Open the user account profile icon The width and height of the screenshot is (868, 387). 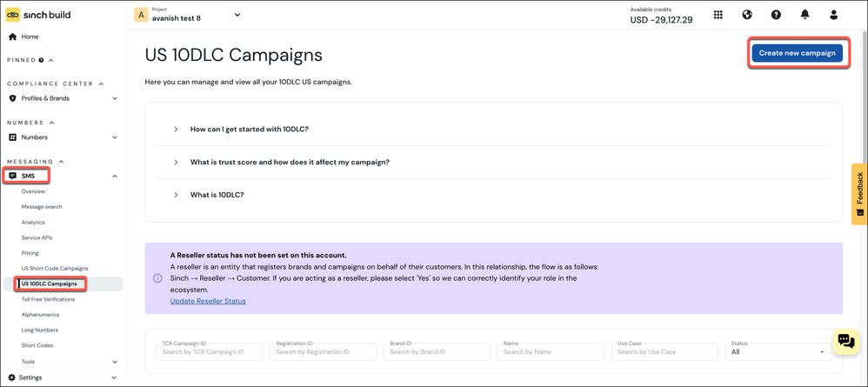834,15
